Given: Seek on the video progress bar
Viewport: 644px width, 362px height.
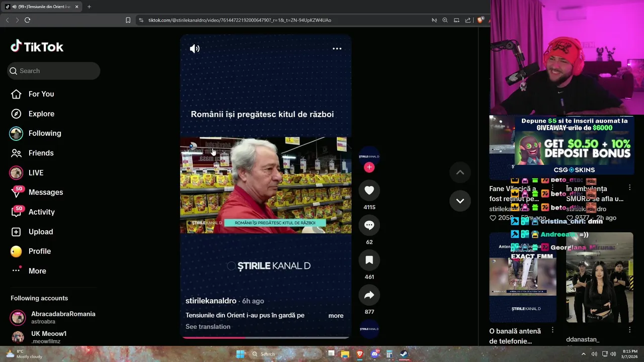Looking at the screenshot, I should (266, 338).
